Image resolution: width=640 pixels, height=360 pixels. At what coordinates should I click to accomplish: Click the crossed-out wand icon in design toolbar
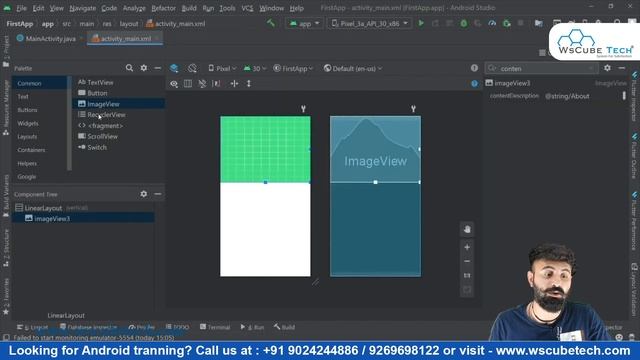click(x=202, y=84)
